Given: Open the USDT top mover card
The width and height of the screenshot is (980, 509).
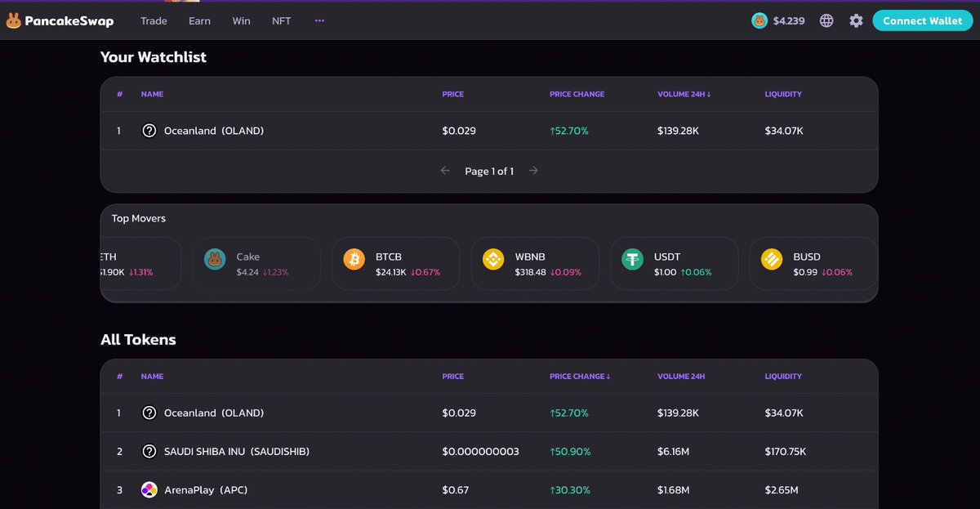Looking at the screenshot, I should pyautogui.click(x=674, y=264).
